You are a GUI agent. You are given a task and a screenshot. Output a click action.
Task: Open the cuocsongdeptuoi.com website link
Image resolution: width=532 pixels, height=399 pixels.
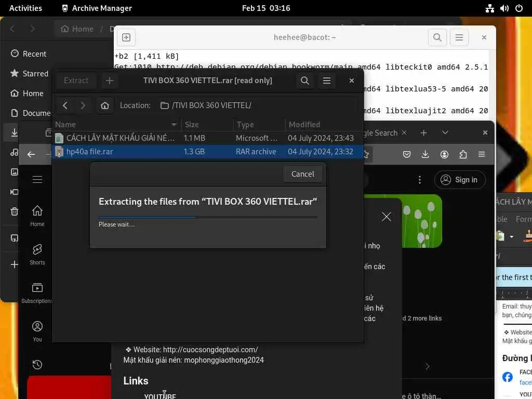click(x=210, y=350)
